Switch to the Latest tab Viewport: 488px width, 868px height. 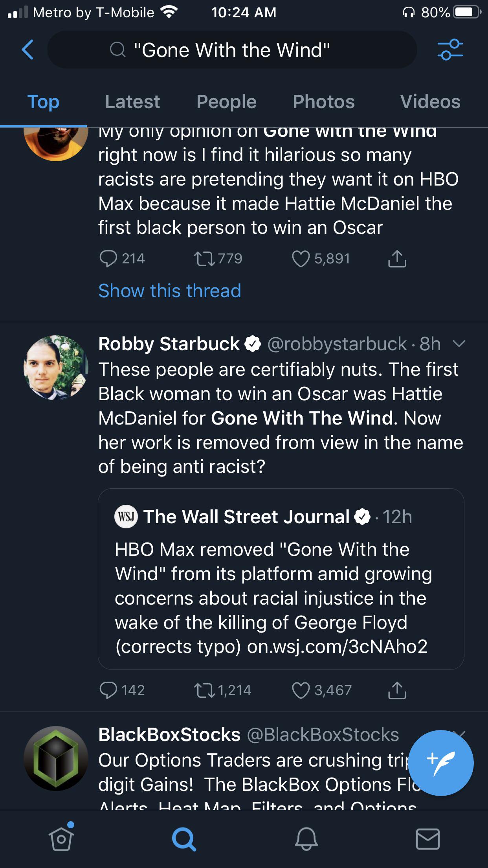132,102
